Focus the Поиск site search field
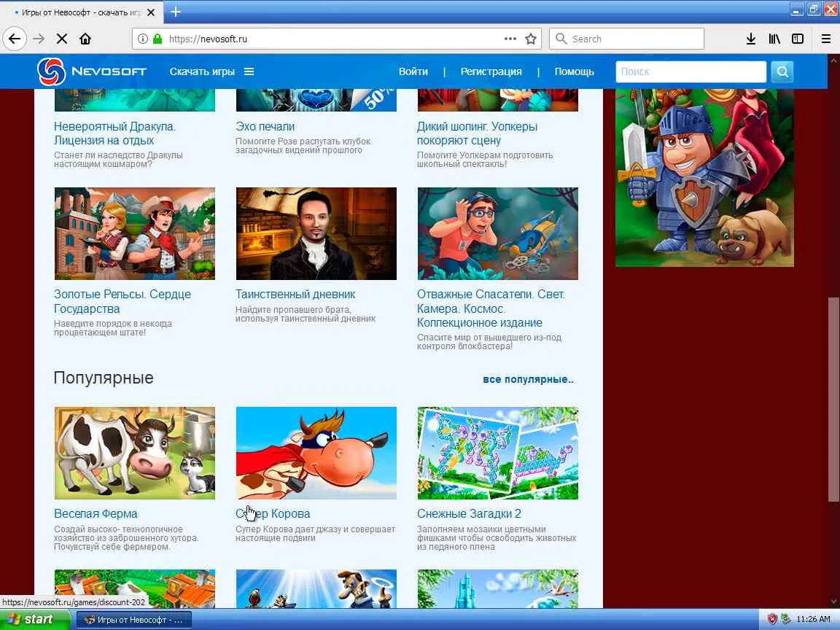This screenshot has height=630, width=840. pos(691,71)
